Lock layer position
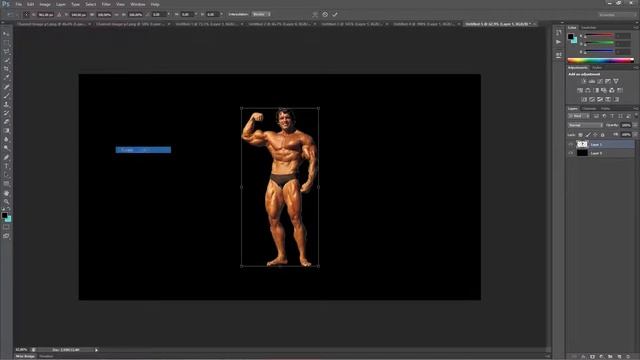Screen dimensions: 640x360 pos(595,135)
